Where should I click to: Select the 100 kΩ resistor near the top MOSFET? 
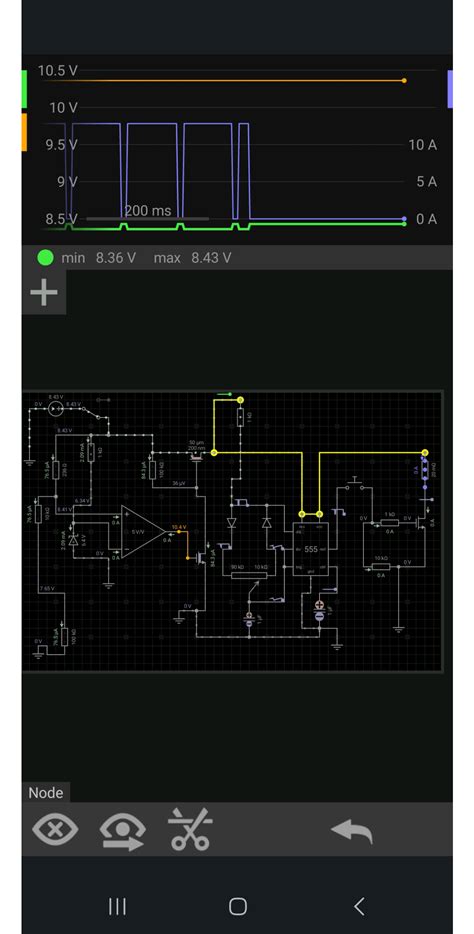[x=152, y=469]
